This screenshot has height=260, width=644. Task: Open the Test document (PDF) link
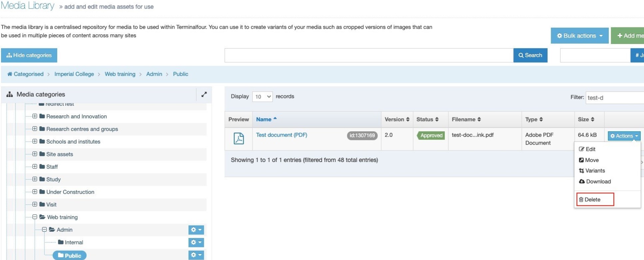(281, 135)
